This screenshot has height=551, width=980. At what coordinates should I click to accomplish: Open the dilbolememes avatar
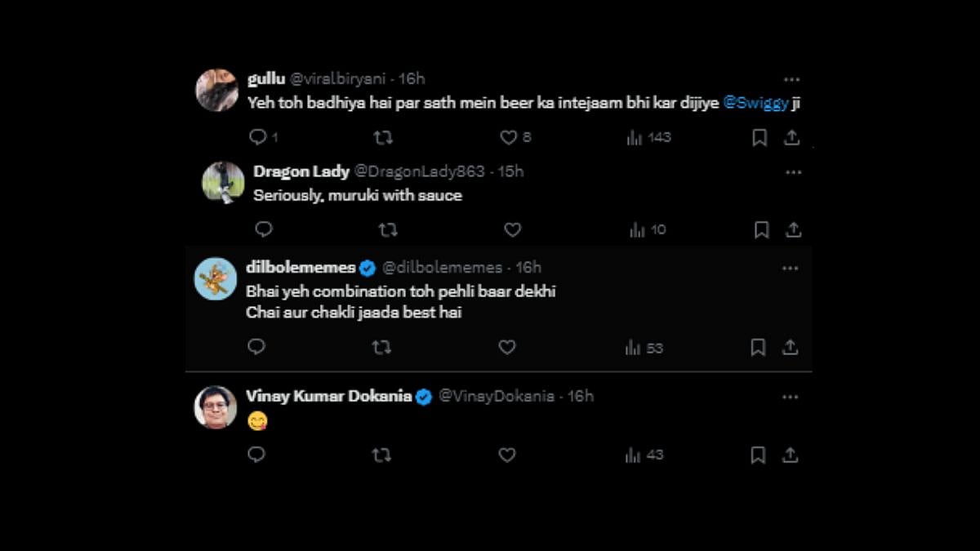[x=216, y=278]
